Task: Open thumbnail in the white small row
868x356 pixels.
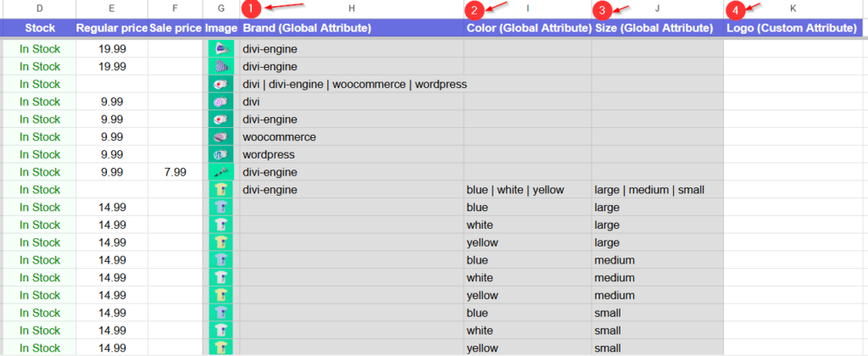Action: pyautogui.click(x=221, y=331)
